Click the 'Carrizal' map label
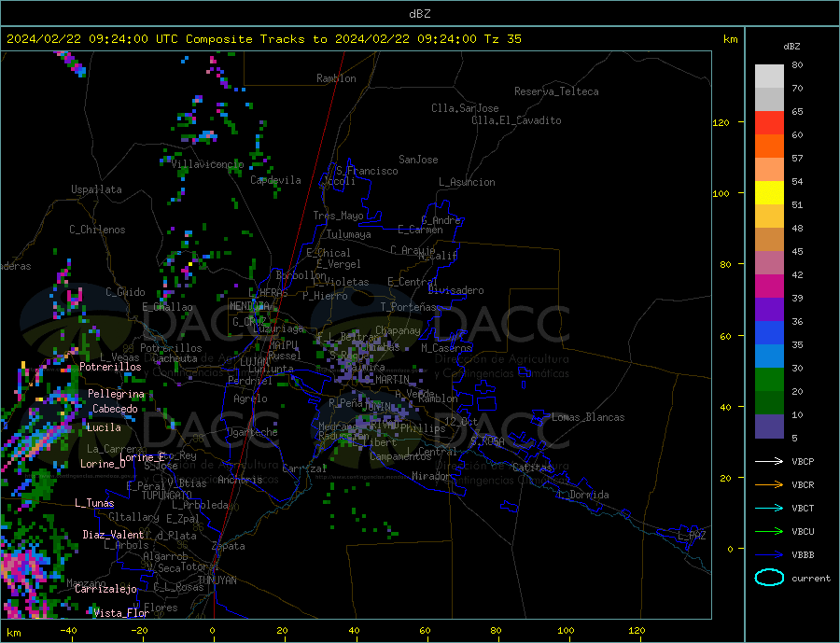Viewport: 840px width, 643px height. click(304, 468)
